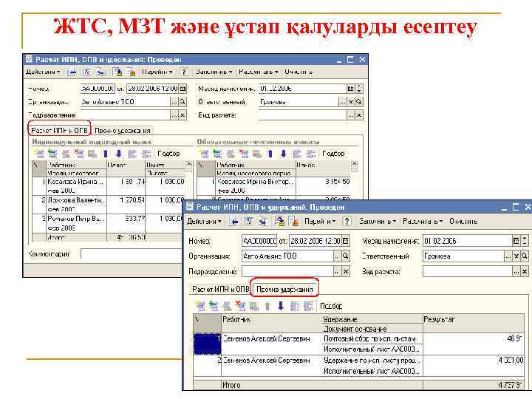Open Заполнить dropdown in the back window
The width and height of the screenshot is (532, 399).
(214, 72)
